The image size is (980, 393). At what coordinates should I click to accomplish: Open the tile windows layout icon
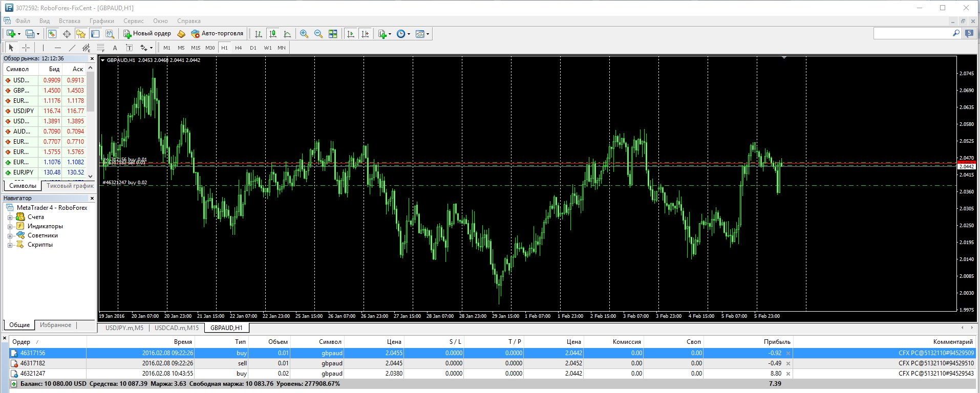coord(333,34)
